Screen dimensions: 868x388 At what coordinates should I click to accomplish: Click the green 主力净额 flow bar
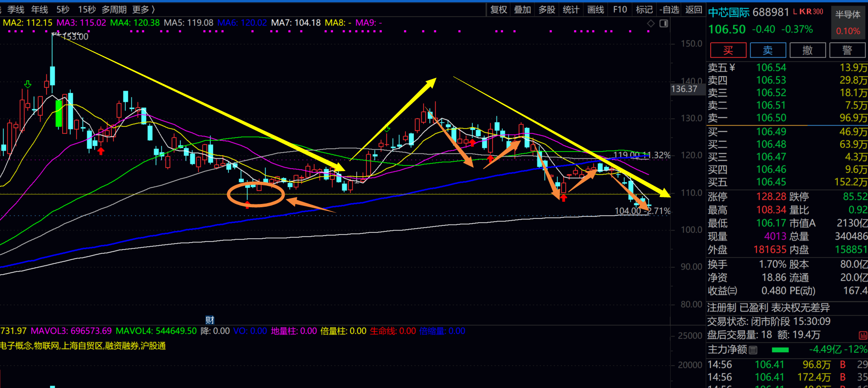pos(780,350)
